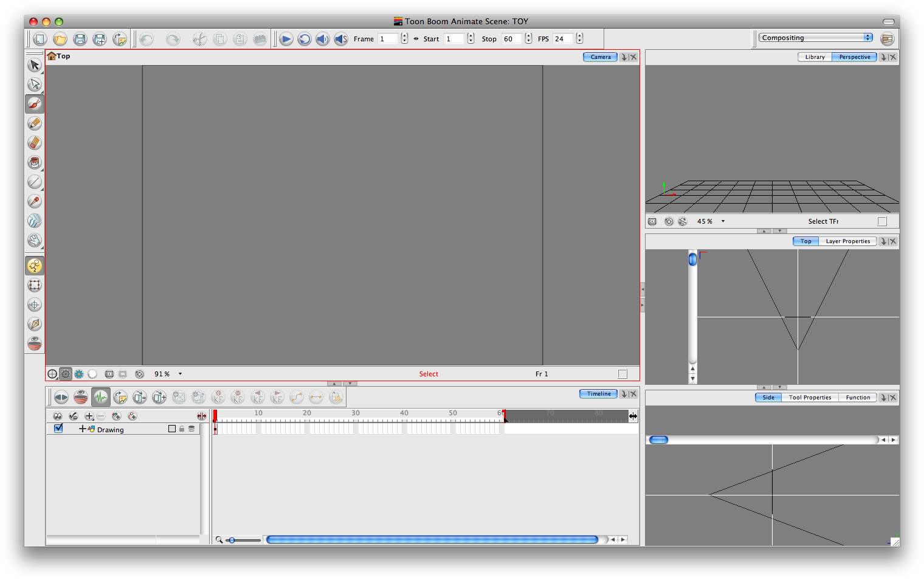This screenshot has height=580, width=924.
Task: Toggle the Drawing layer lock icon
Action: coord(182,429)
